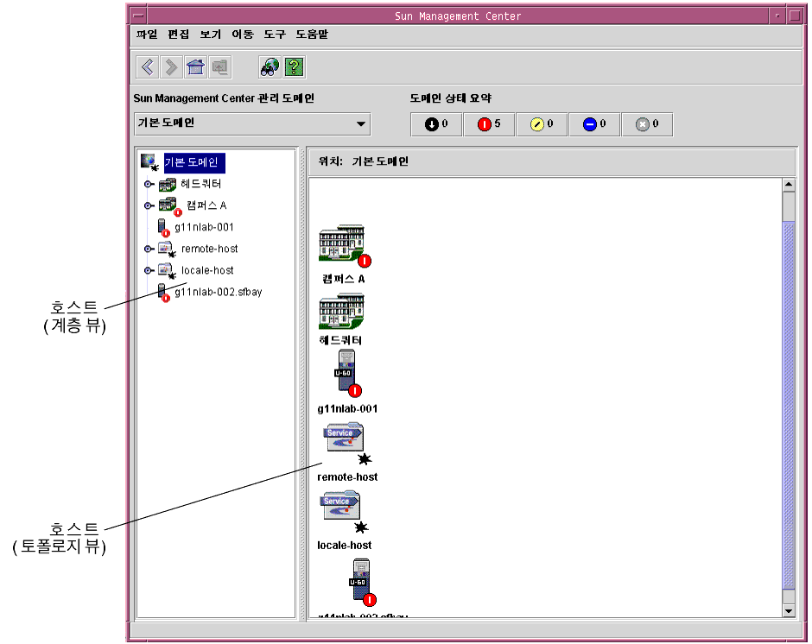This screenshot has width=812, height=644.
Task: Open the 도구 menu
Action: (275, 35)
